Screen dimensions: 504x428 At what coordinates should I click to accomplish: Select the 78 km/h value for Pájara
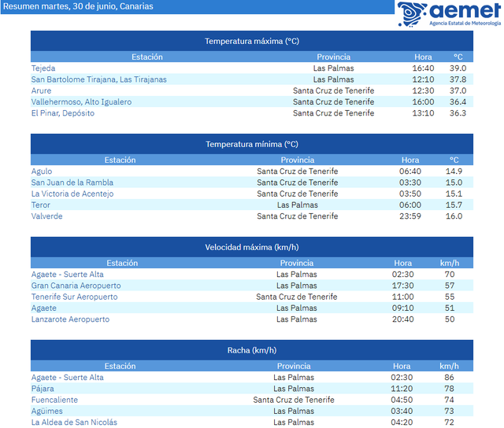449,389
